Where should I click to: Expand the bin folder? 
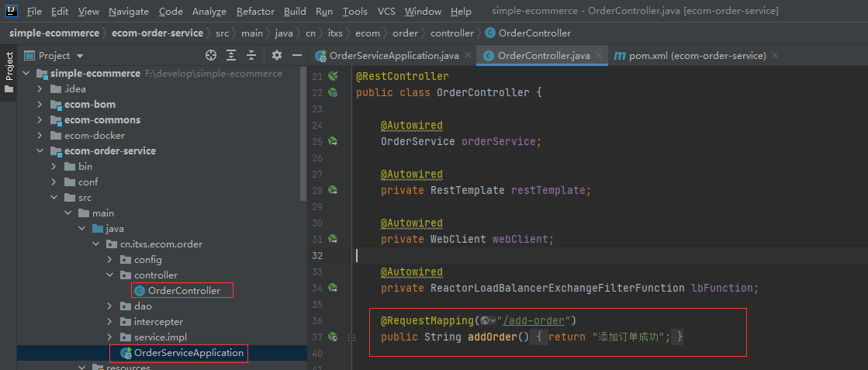(54, 167)
